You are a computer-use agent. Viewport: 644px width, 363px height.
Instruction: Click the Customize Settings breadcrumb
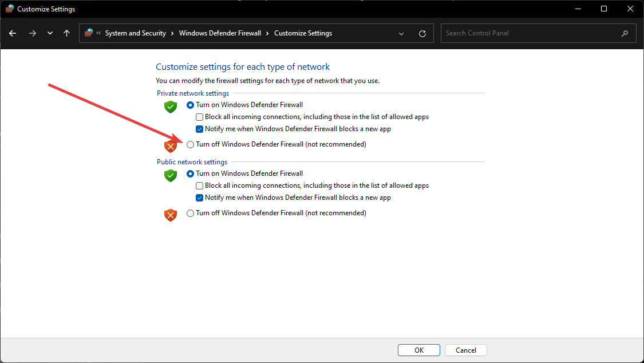tap(303, 33)
